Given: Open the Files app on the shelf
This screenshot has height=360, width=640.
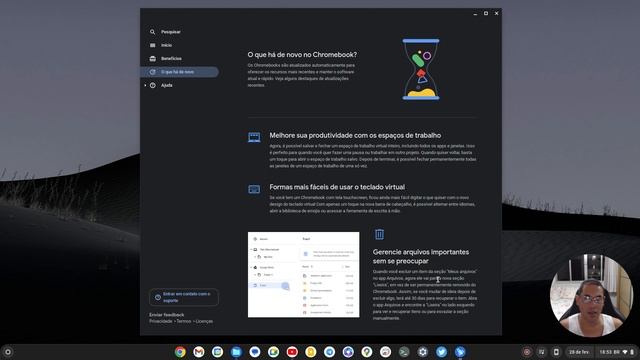Looking at the screenshot, I should tap(236, 352).
